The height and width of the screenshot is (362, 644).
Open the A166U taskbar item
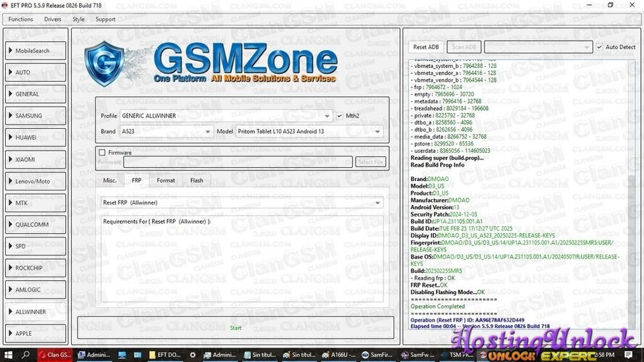click(x=339, y=355)
